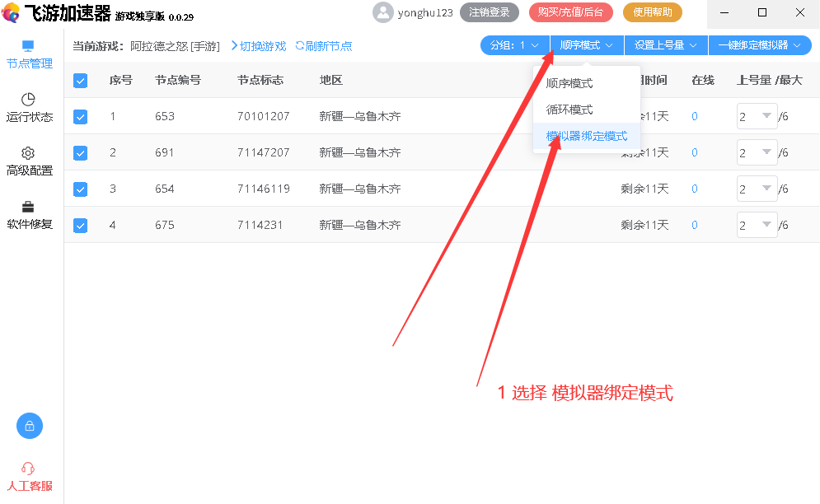Viewport: 820px width, 504px height.
Task: Click 剩余11天 in node 654 row
Action: click(644, 189)
